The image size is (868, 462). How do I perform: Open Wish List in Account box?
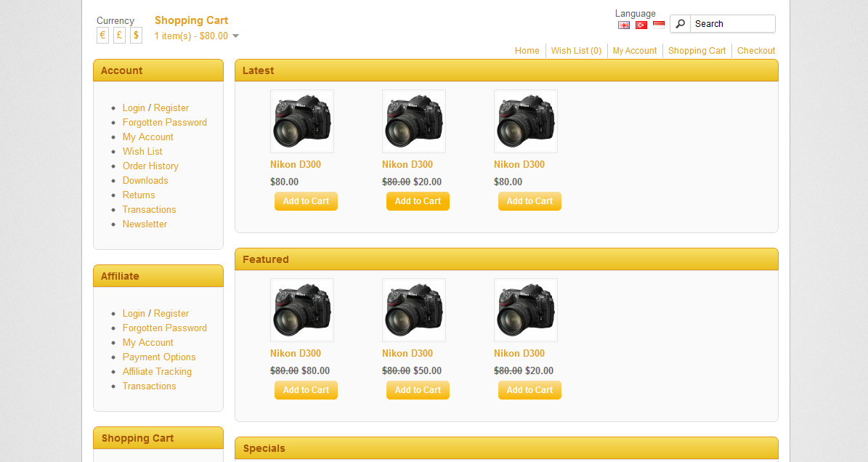click(142, 151)
